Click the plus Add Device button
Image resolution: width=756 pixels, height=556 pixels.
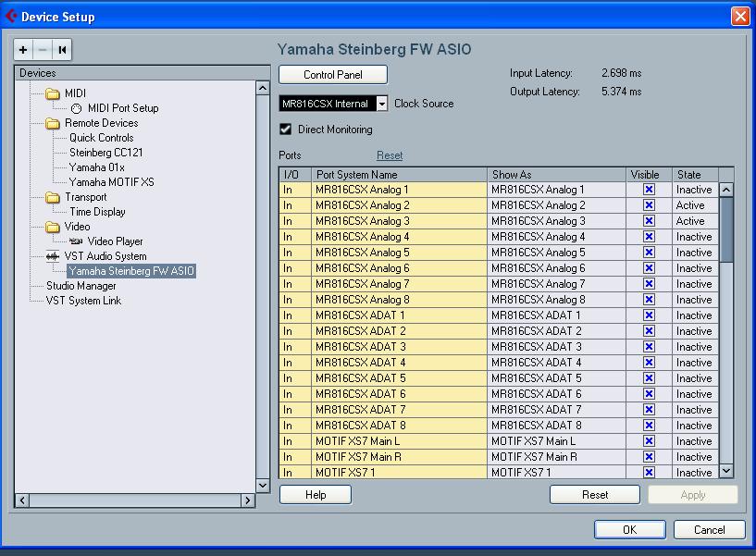(22, 50)
